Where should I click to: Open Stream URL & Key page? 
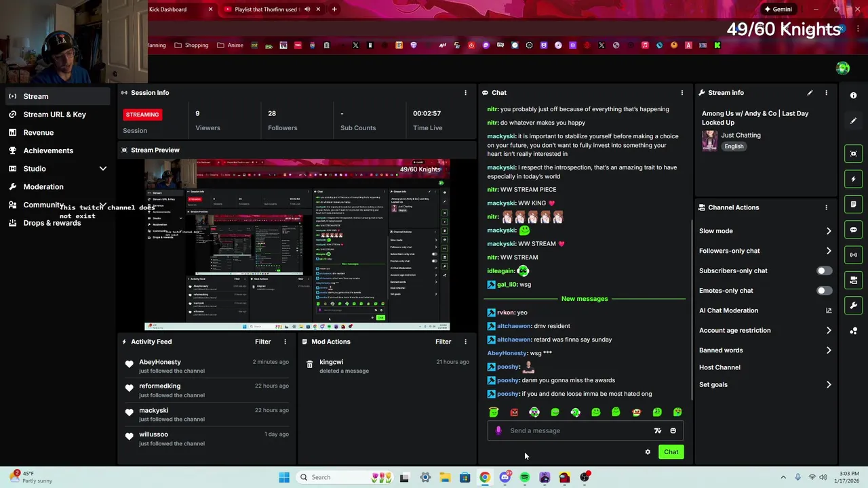(x=55, y=115)
